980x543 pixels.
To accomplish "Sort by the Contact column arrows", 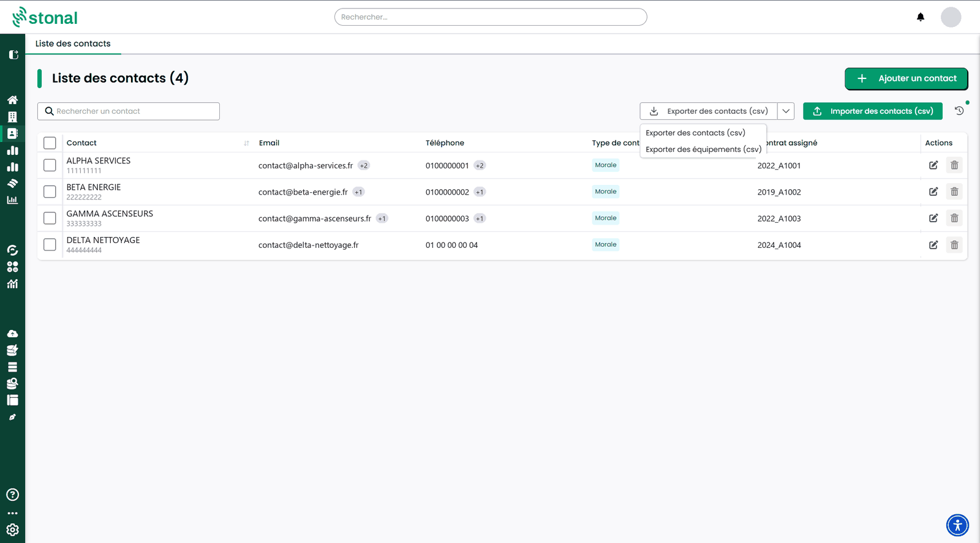I will tap(246, 143).
